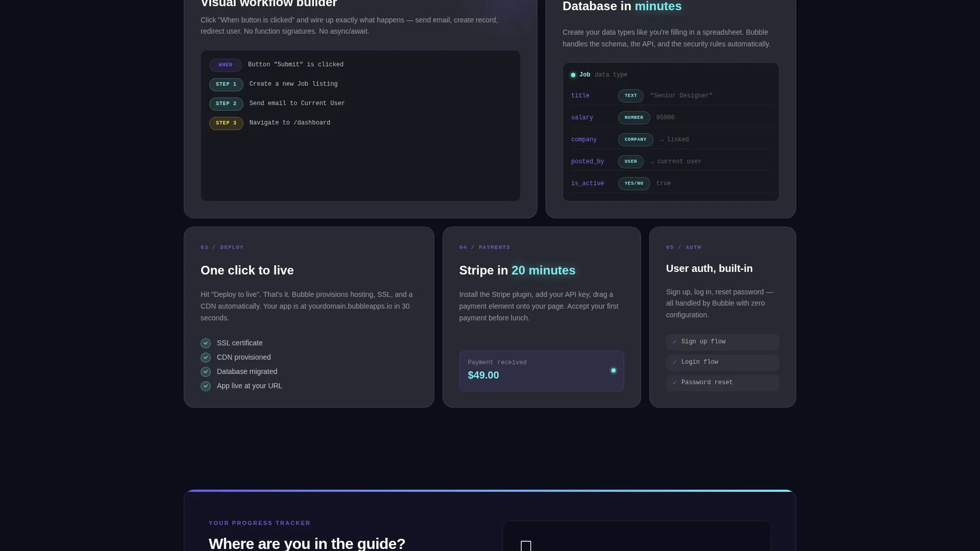Click the 'Payment received' label
This screenshot has width=980, height=551.
click(497, 363)
